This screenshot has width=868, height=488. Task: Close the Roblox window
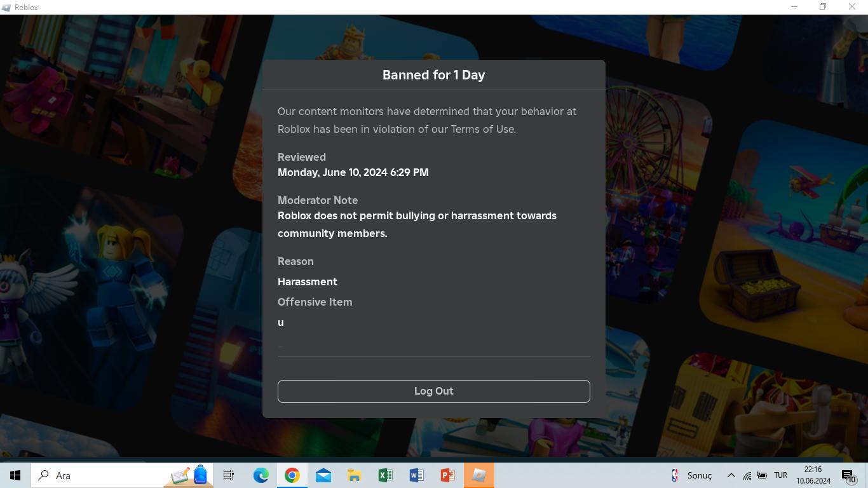click(x=852, y=7)
